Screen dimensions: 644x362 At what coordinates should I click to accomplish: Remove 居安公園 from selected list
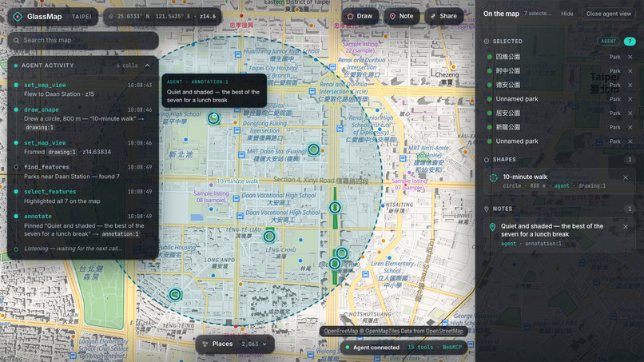tap(630, 113)
